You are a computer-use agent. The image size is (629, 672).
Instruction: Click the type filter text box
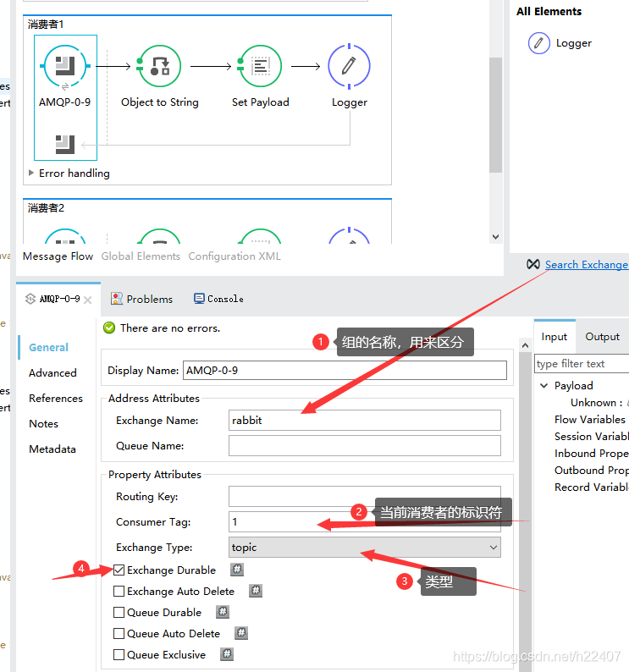click(582, 363)
